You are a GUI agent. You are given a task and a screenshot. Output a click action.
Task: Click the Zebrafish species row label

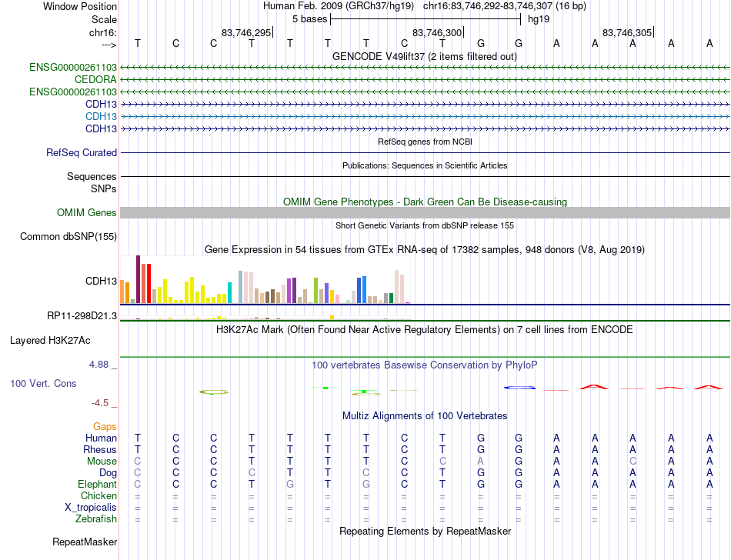[96, 519]
